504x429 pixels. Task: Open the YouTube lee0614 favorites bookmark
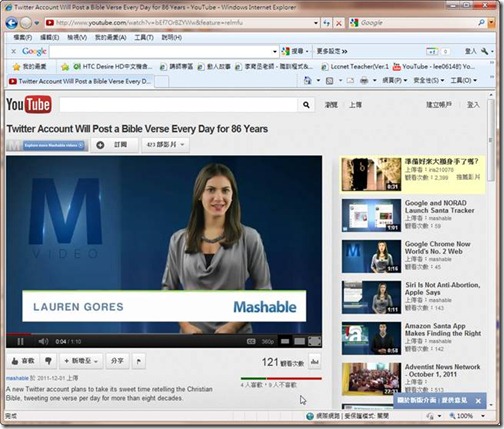434,67
